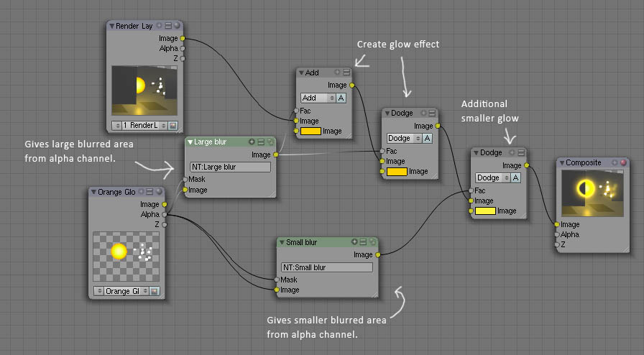Click Alpha input socket of Composite node
The height and width of the screenshot is (355, 644).
(x=557, y=234)
